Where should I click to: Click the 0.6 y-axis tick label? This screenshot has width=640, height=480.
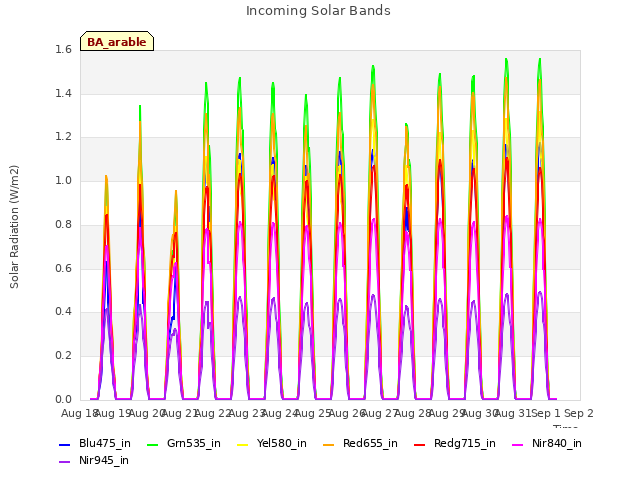point(63,268)
